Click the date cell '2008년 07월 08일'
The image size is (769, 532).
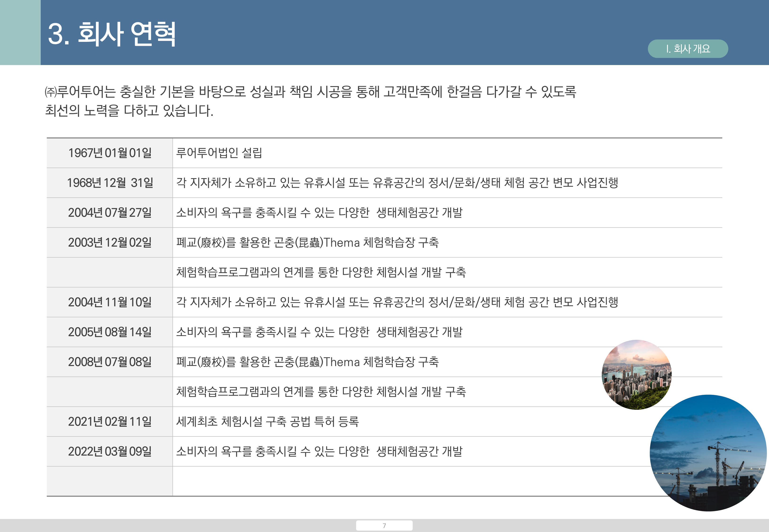(x=110, y=362)
